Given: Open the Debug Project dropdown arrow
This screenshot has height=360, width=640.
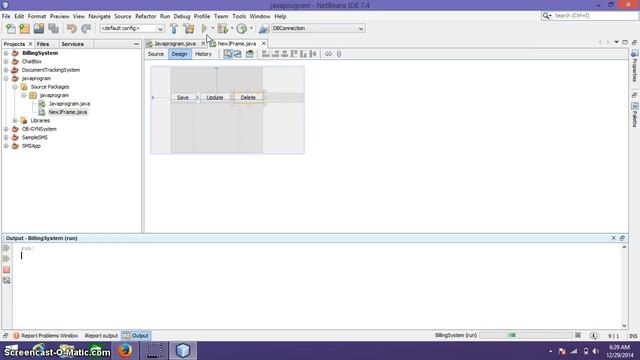Looking at the screenshot, I should pos(232,28).
